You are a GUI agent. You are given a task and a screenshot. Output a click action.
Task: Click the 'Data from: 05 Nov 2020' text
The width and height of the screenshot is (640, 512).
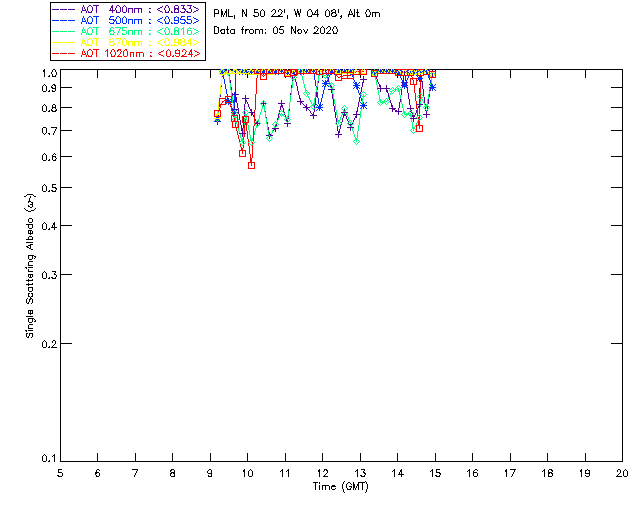[x=276, y=31]
